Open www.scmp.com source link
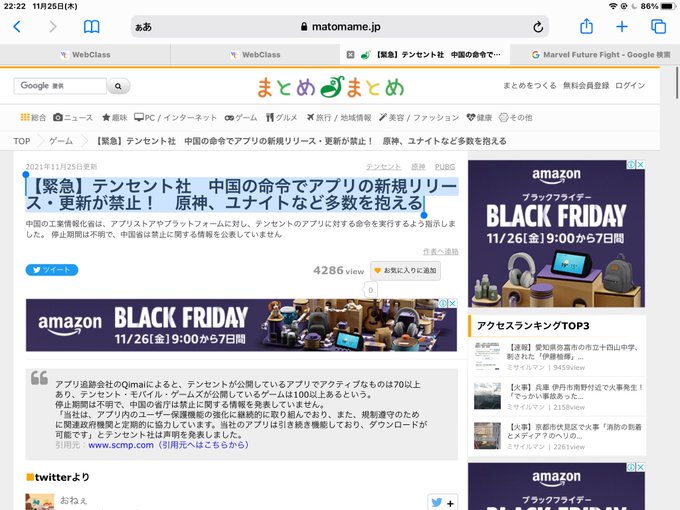Screen dimensions: 680x510 [168, 445]
